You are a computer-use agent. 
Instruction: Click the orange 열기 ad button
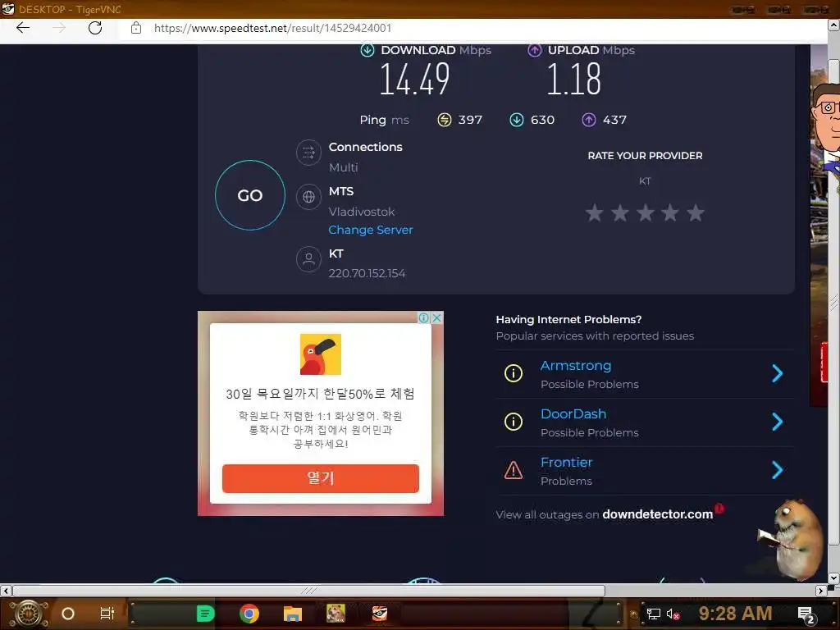(321, 478)
